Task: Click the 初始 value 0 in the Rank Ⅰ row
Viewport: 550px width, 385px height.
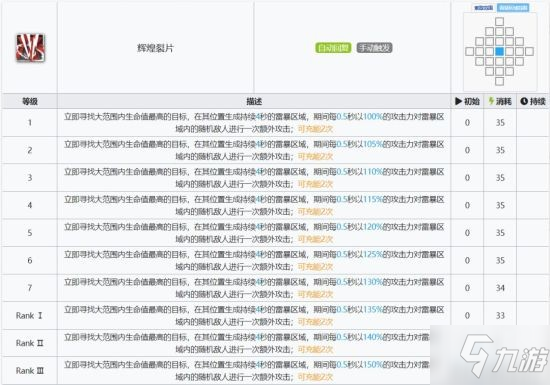Action: 467,316
